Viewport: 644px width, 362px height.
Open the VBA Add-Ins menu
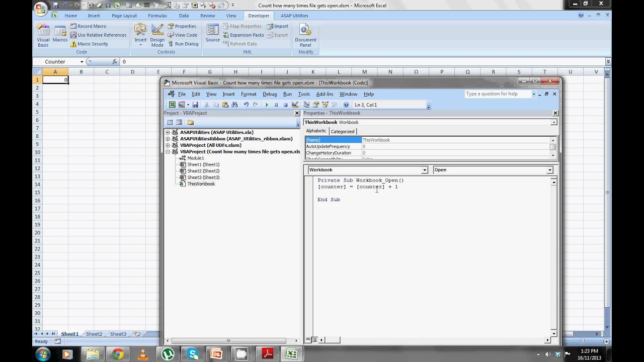tap(325, 94)
